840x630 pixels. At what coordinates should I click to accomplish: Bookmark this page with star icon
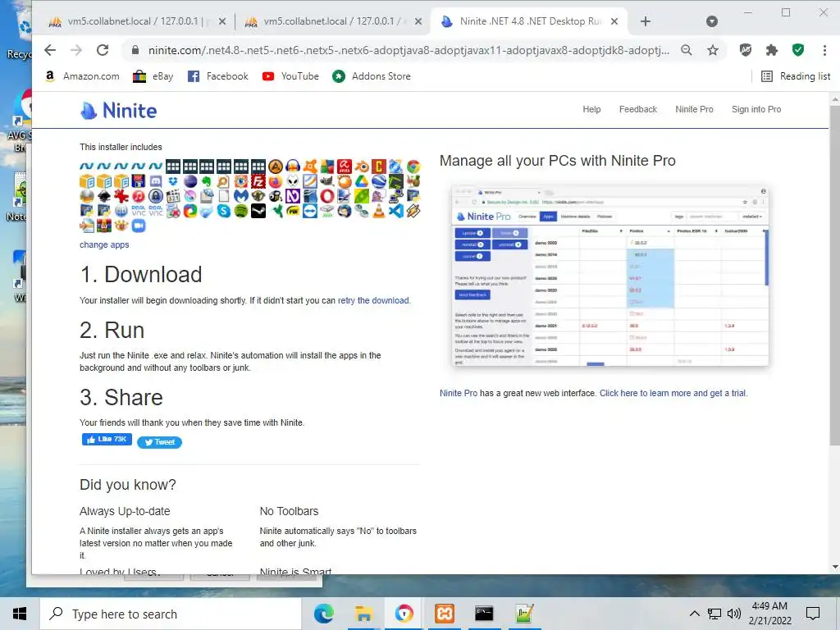[x=713, y=50]
